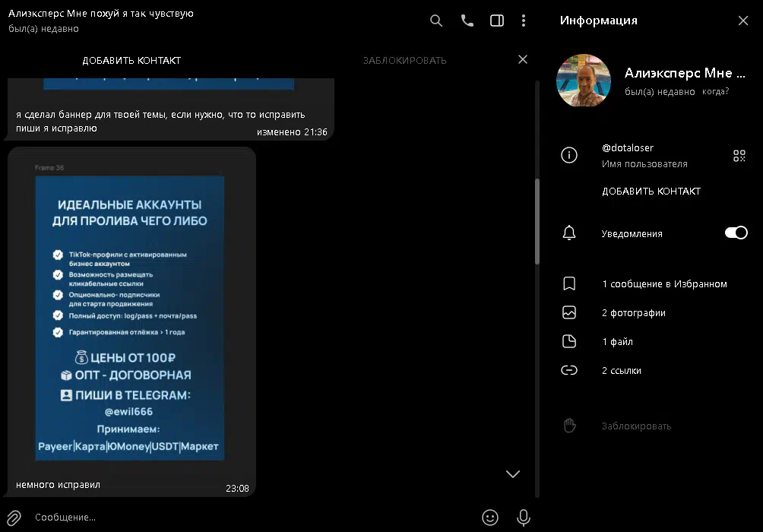Click ДОБАВИТЬ КОНТАКТ in the chat top bar

pyautogui.click(x=131, y=60)
